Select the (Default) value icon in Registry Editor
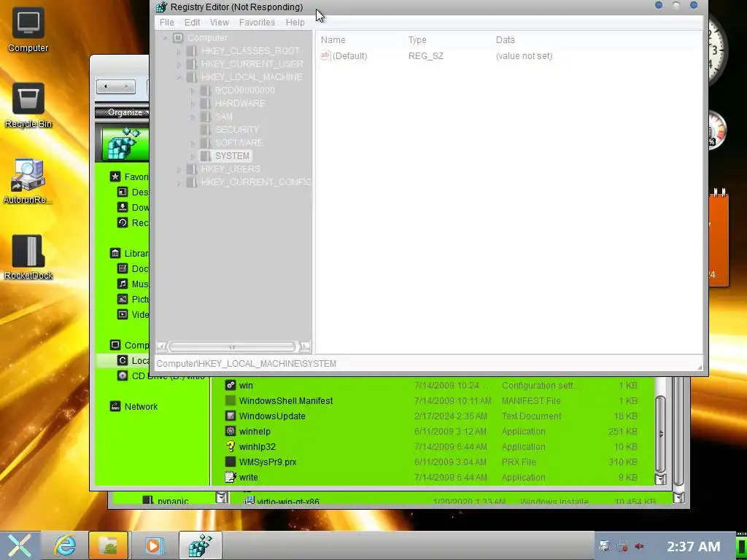Screen dimensions: 747x560 tap(325, 55)
